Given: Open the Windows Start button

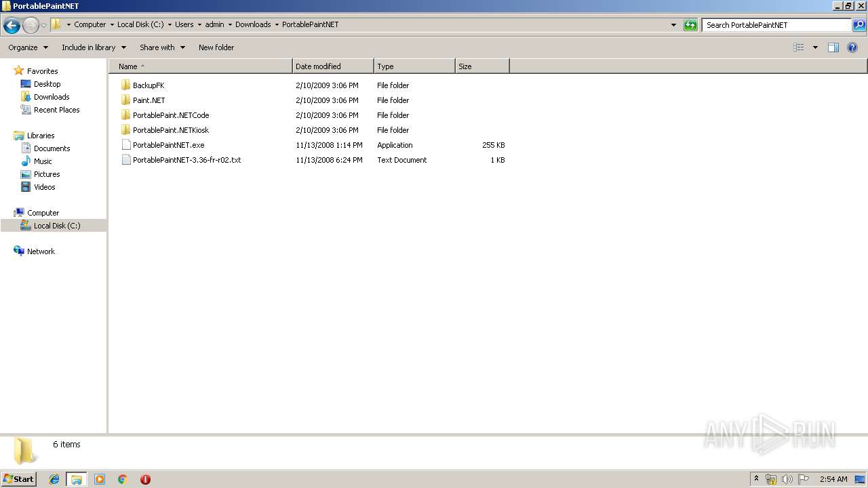Looking at the screenshot, I should (19, 479).
